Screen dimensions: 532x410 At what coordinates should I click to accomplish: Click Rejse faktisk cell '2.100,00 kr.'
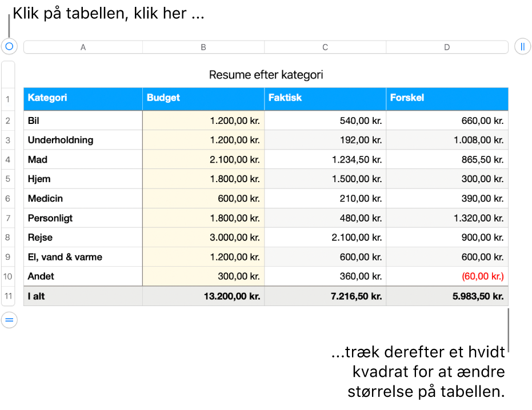click(325, 238)
